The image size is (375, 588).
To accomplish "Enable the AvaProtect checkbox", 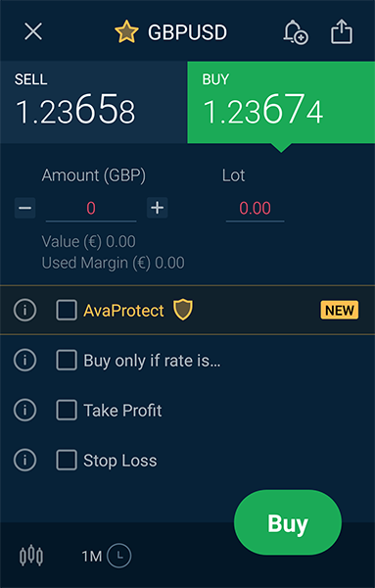I will [x=67, y=310].
